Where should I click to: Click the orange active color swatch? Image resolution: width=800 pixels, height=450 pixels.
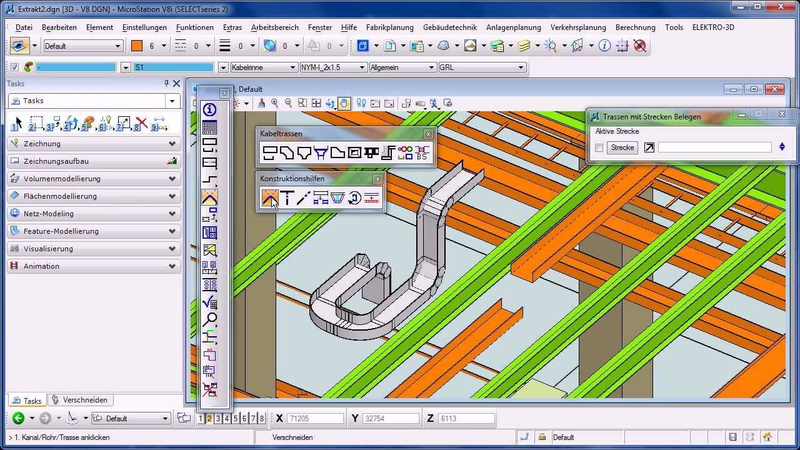(x=137, y=46)
